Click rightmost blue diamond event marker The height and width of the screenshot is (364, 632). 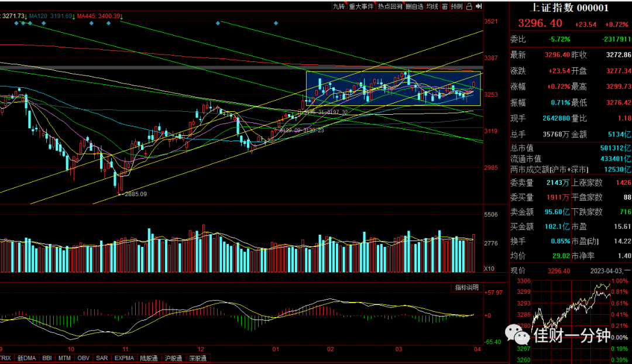276,23
